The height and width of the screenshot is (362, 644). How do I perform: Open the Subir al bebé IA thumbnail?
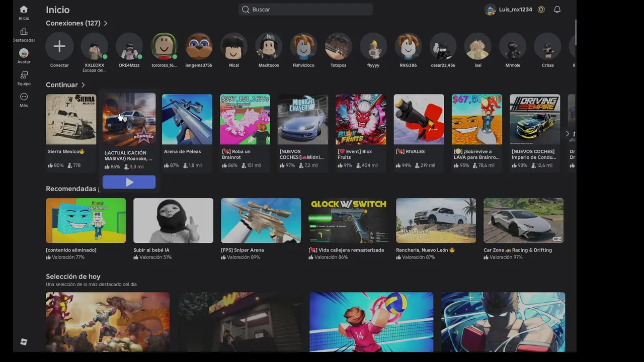[x=173, y=221]
